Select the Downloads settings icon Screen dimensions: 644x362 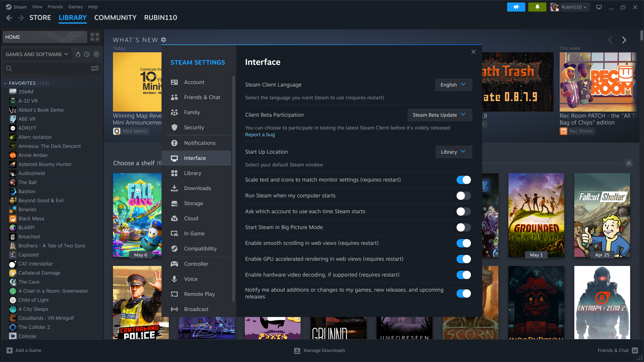click(x=174, y=188)
